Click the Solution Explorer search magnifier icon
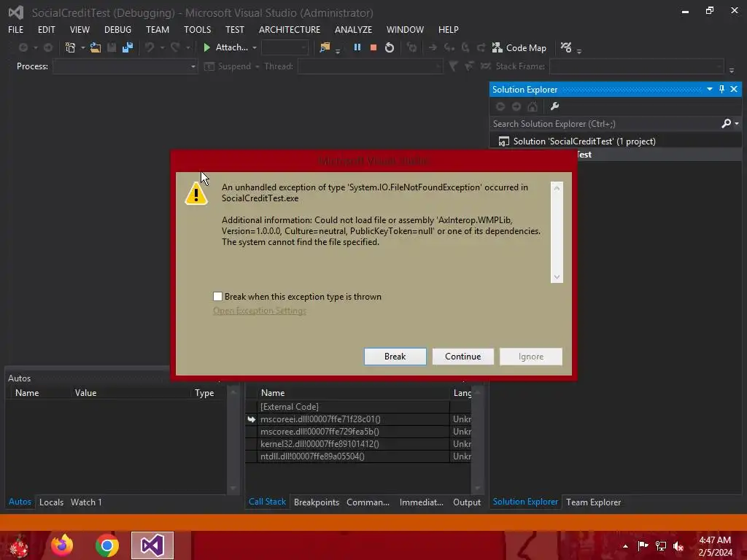Screen dimensions: 747x560 coord(727,124)
